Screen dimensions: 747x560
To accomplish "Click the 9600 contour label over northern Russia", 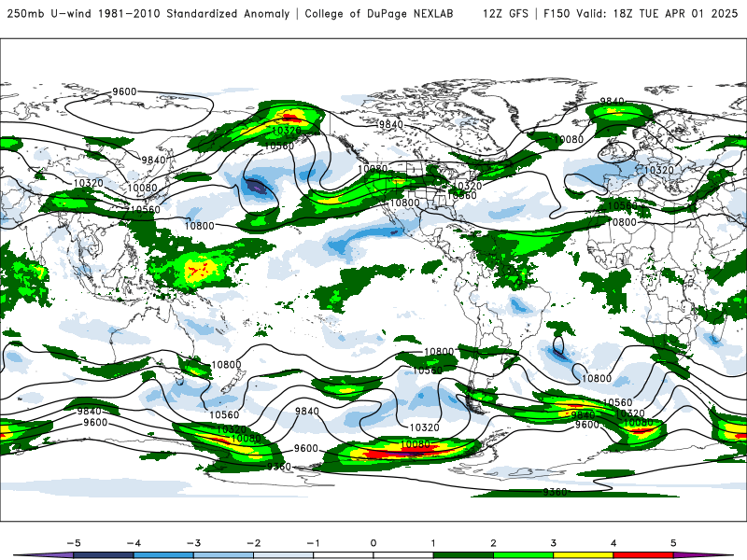I will [124, 91].
